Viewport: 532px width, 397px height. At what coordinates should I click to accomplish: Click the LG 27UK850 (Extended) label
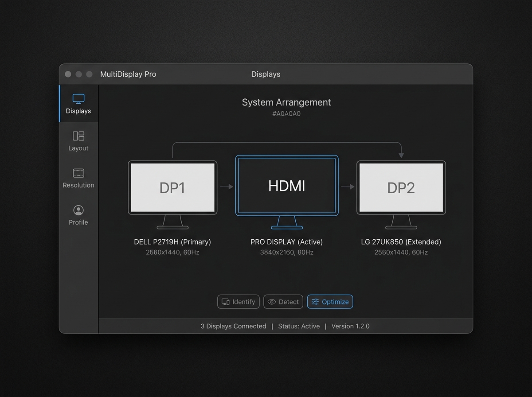pyautogui.click(x=401, y=242)
